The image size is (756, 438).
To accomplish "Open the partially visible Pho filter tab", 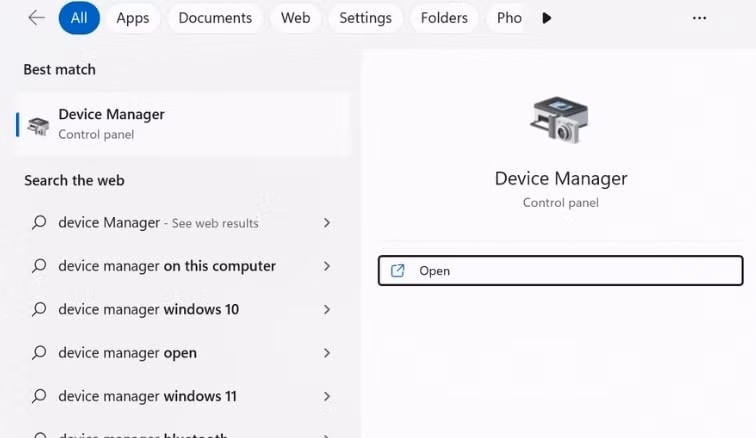I will pos(506,18).
